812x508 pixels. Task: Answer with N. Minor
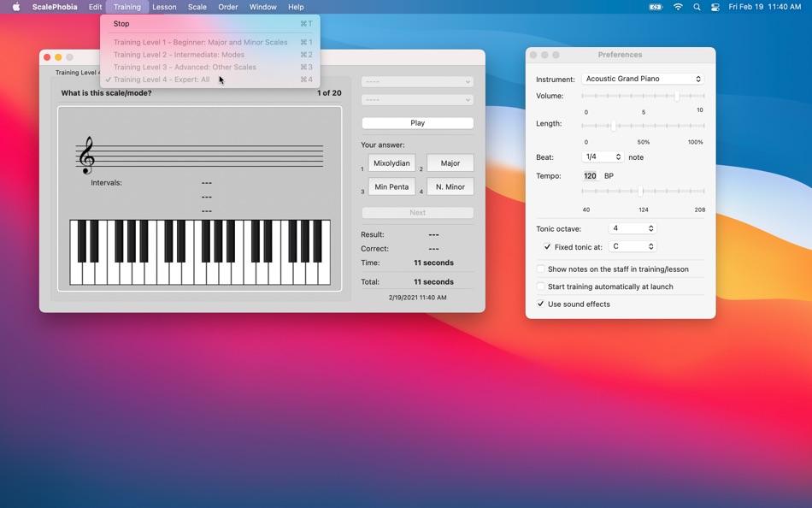(x=450, y=186)
